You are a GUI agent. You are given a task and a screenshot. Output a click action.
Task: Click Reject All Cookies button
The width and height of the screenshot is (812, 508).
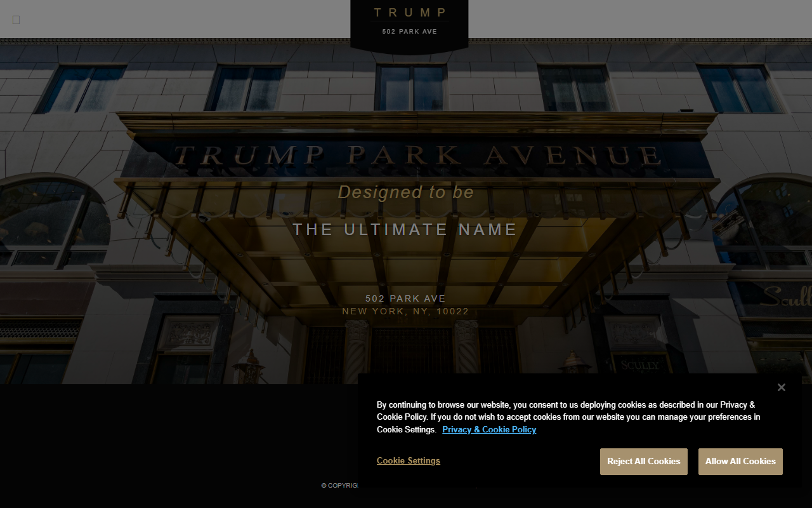(644, 462)
